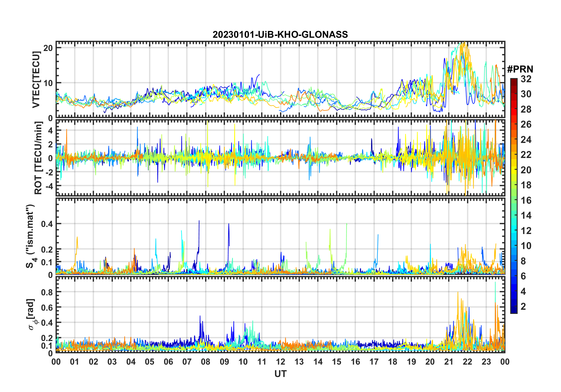Click the x-axis tick label 06
The width and height of the screenshot is (561, 392).
point(168,362)
